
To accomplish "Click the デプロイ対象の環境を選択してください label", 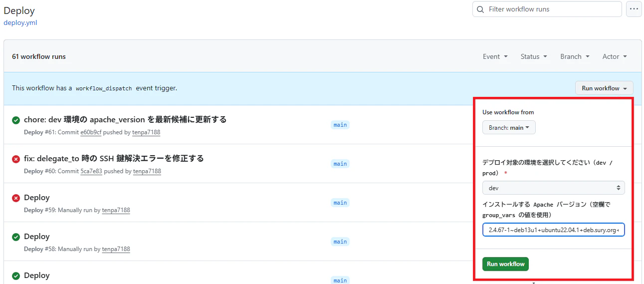I will pos(547,168).
